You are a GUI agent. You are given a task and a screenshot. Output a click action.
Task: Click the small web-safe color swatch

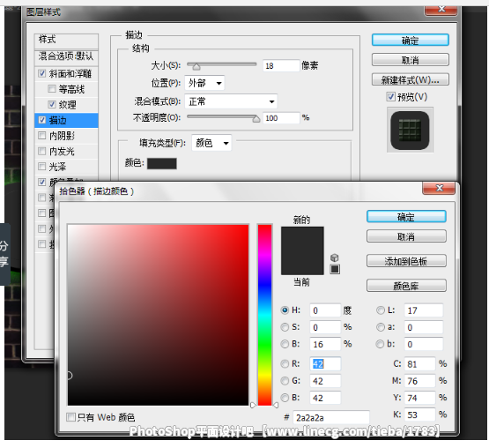tap(335, 269)
